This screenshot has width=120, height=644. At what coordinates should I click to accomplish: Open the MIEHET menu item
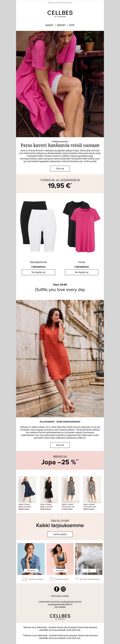tap(61, 25)
